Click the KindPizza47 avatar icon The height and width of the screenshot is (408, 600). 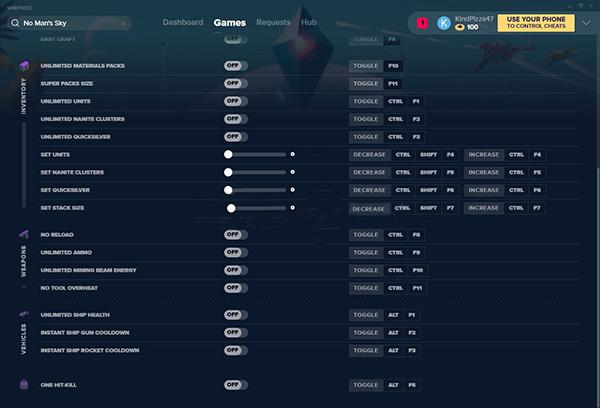(x=444, y=23)
